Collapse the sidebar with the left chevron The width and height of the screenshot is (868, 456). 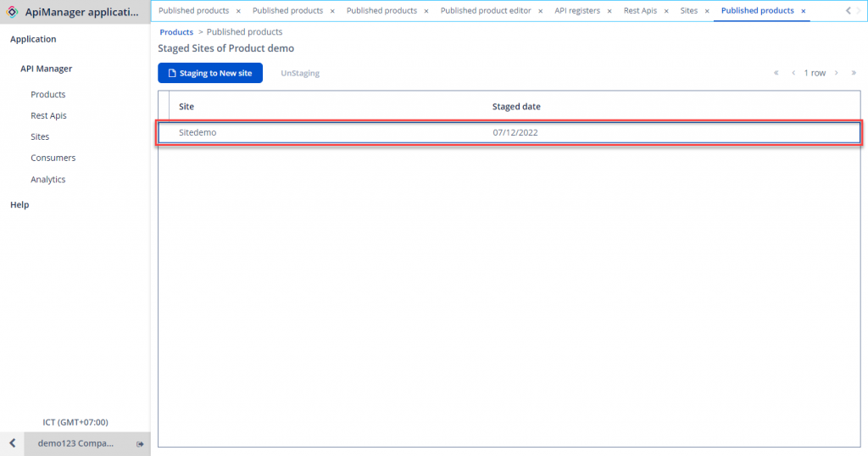click(12, 444)
